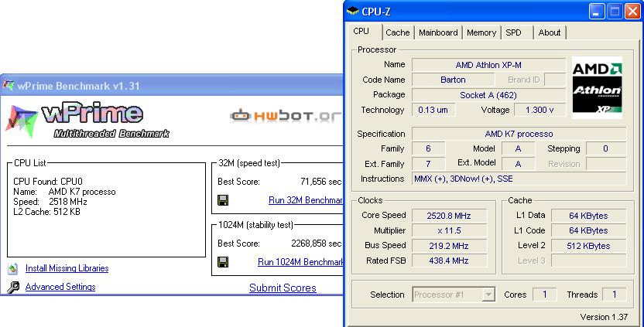Click the Stepping value field 0
Screen dimensions: 644x327
tap(606, 148)
